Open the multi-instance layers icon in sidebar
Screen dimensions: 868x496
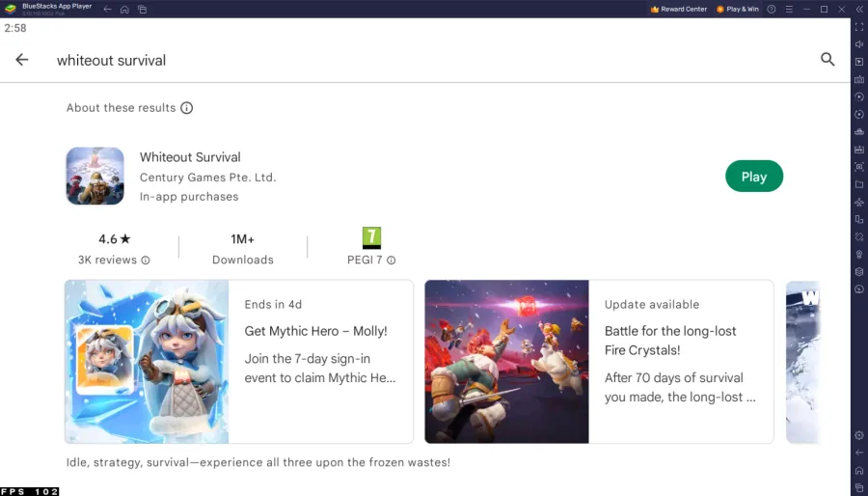click(x=859, y=272)
